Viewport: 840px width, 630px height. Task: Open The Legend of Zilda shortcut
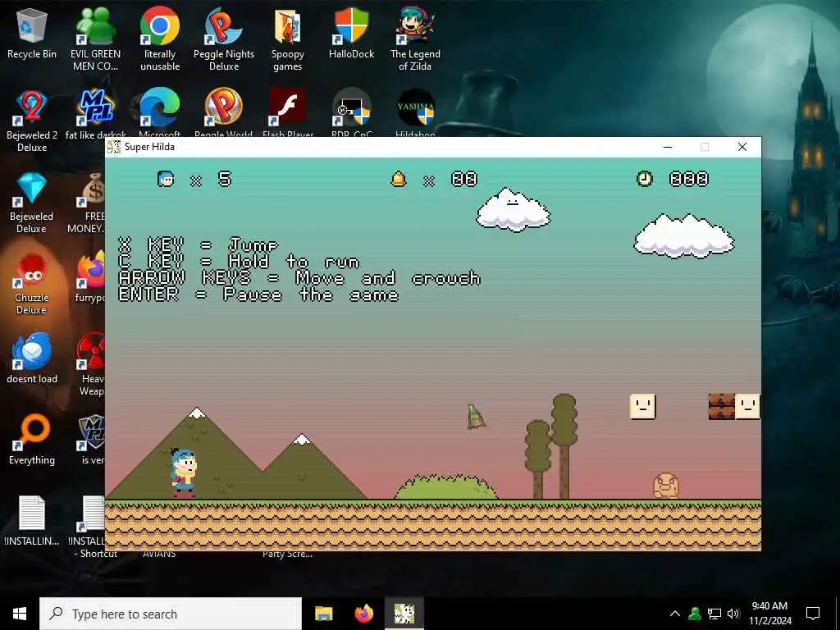click(415, 39)
